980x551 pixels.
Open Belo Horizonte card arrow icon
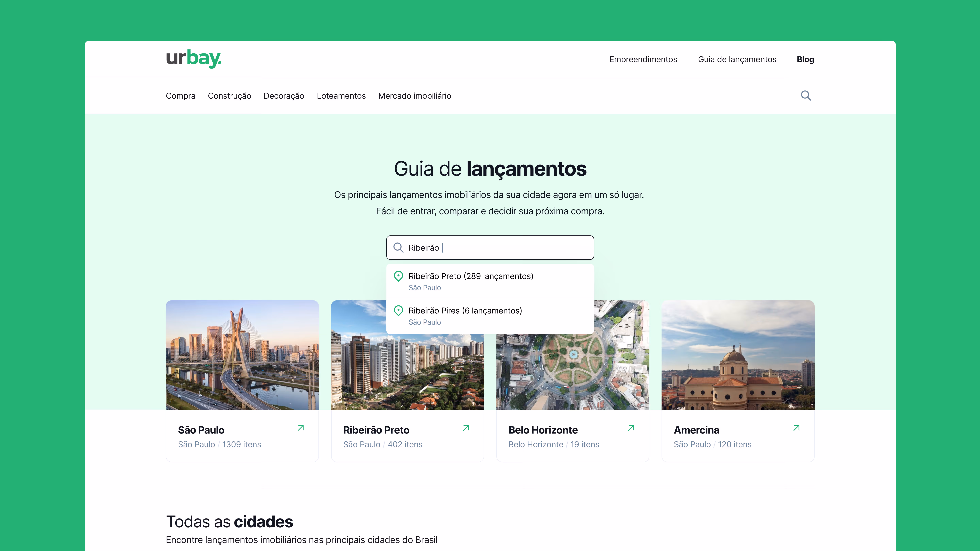631,428
